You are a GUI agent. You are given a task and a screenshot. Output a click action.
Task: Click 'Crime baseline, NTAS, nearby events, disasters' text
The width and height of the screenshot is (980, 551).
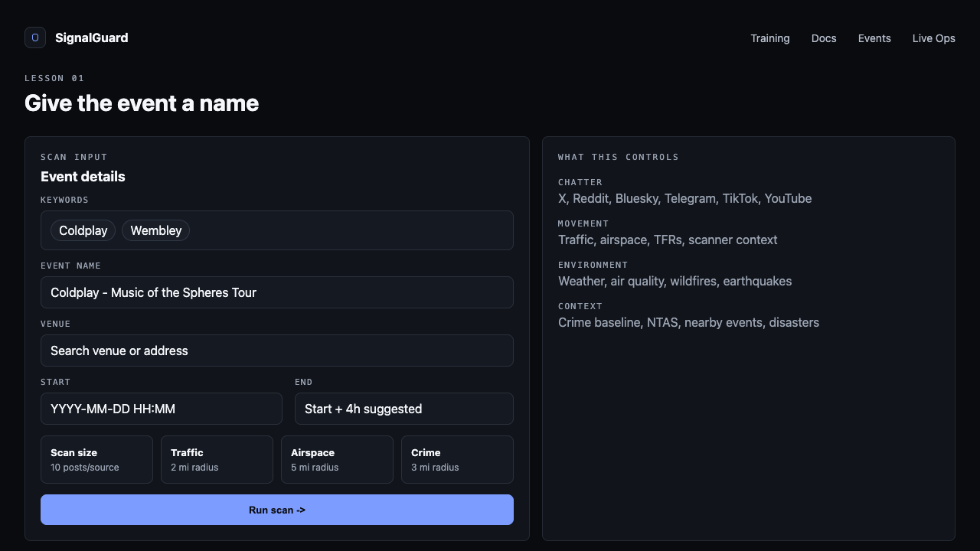click(x=689, y=322)
